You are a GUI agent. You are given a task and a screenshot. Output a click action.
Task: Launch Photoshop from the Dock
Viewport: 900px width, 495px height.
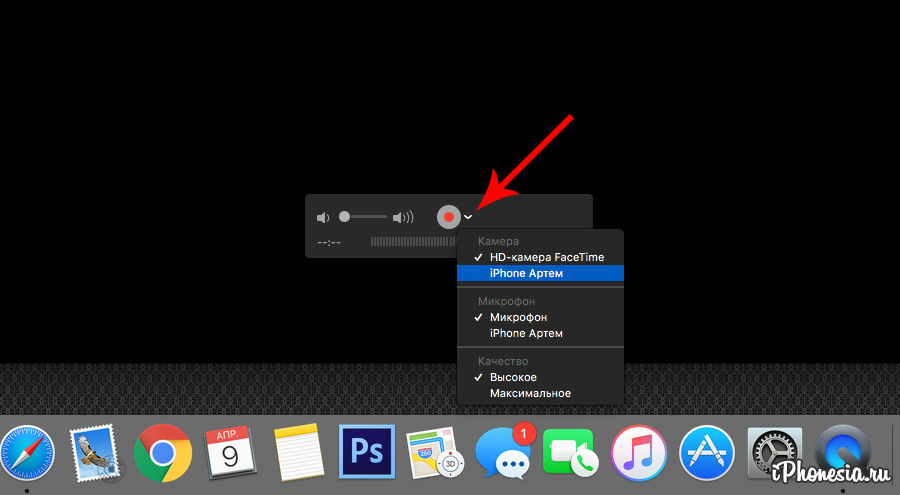[x=367, y=452]
